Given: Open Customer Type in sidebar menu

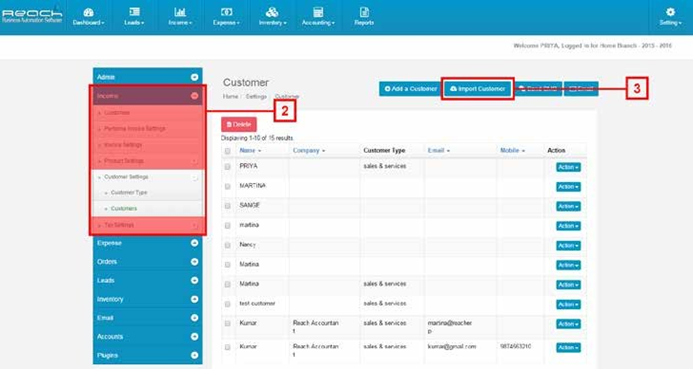Looking at the screenshot, I should [x=129, y=193].
